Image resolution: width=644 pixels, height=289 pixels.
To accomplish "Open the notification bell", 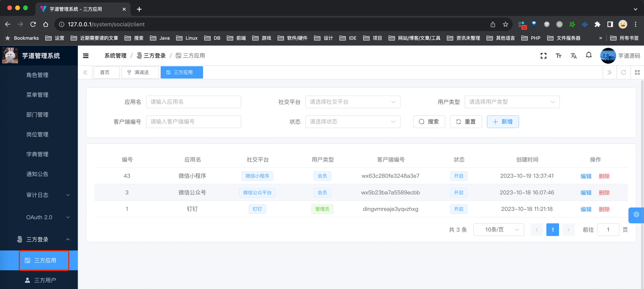I will pos(588,56).
